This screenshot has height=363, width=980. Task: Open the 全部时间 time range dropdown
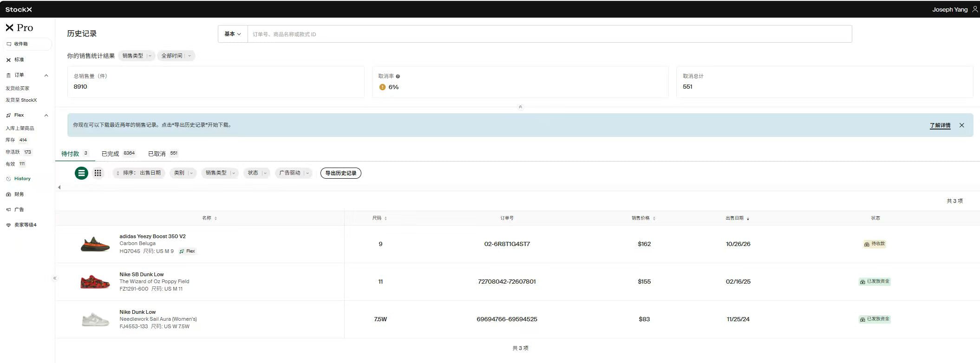(176, 56)
